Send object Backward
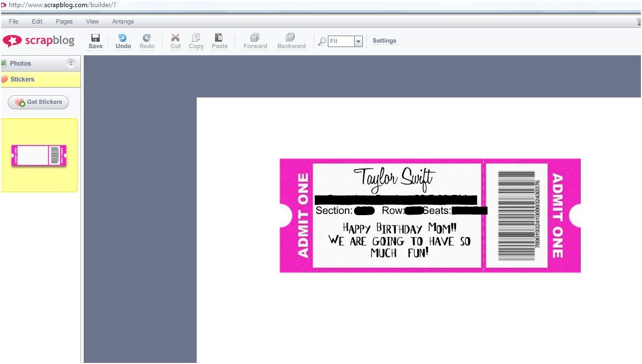 291,42
